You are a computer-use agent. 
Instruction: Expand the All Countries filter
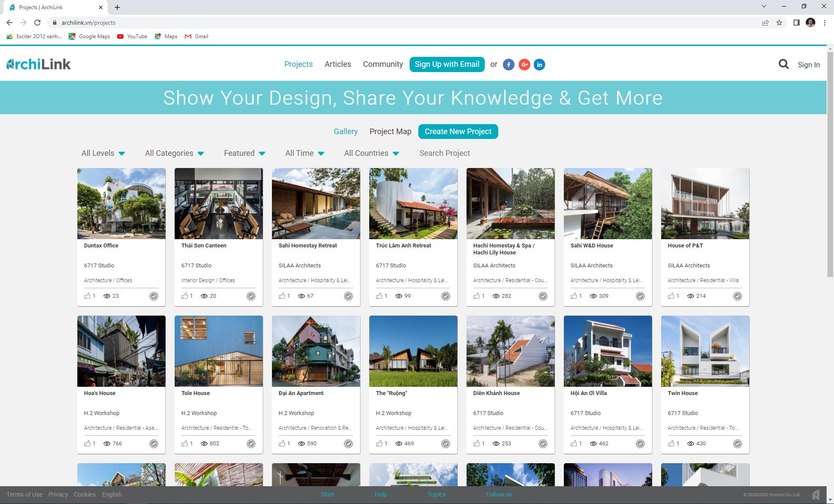tap(372, 153)
